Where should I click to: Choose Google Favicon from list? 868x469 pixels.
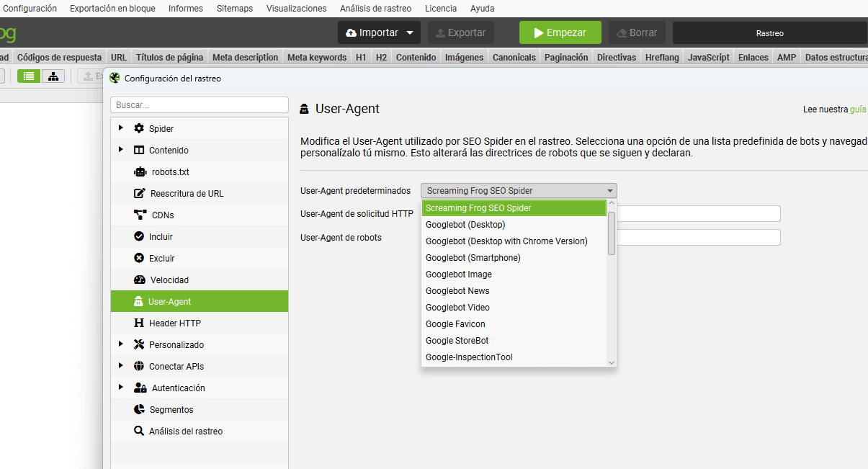(x=514, y=324)
